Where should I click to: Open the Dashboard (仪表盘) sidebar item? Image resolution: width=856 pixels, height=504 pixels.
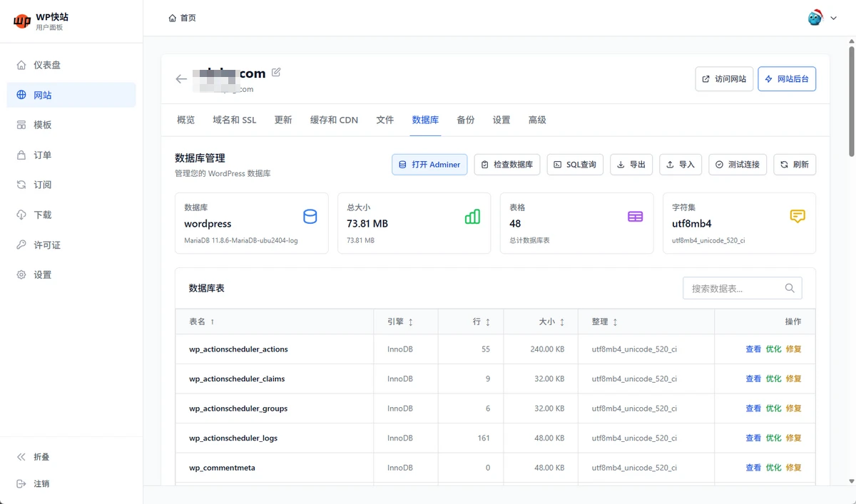click(47, 65)
